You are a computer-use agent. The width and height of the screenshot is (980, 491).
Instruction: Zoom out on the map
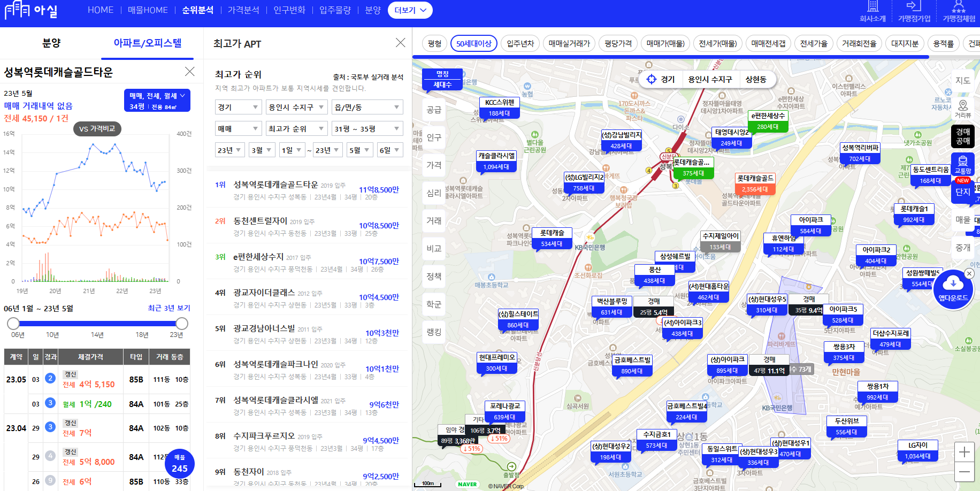(964, 472)
